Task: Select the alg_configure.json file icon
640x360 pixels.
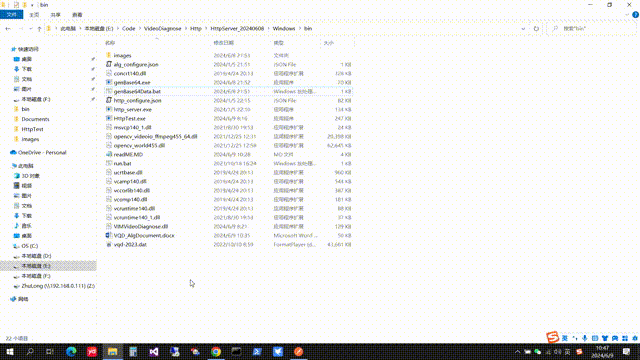Action: (109, 64)
